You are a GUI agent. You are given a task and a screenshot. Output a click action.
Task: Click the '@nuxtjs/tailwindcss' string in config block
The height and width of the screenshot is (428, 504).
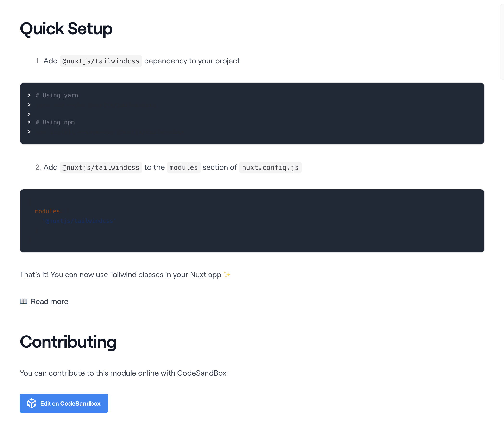click(x=79, y=220)
